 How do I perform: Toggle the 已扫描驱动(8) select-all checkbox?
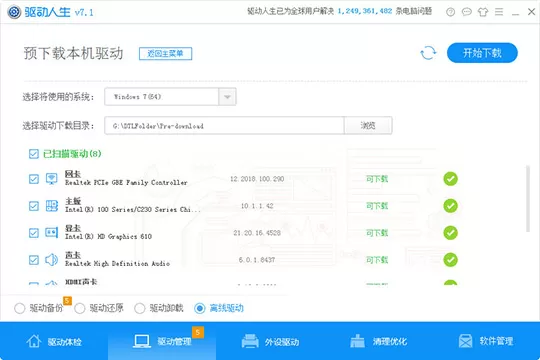[x=34, y=154]
